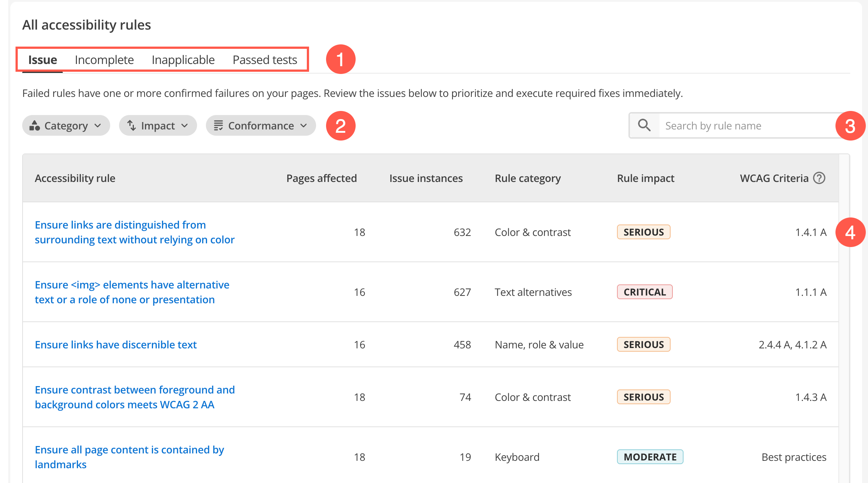Click the Impact sort arrows icon
Viewport: 868px width, 483px height.
coord(132,126)
